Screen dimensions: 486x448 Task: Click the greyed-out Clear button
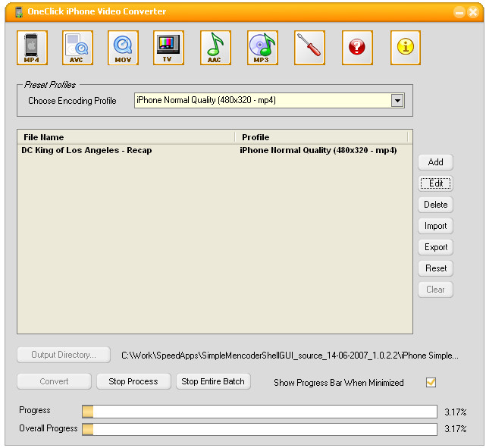tap(435, 290)
